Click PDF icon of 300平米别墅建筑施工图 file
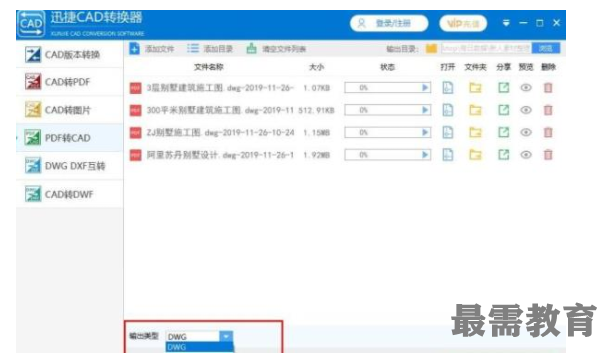The width and height of the screenshot is (603, 360). [x=135, y=110]
